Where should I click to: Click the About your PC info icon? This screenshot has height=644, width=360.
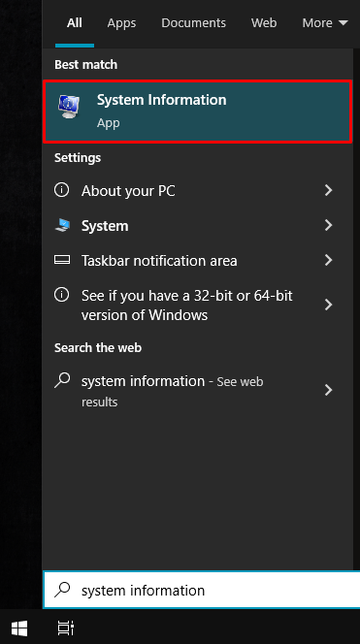[62, 190]
